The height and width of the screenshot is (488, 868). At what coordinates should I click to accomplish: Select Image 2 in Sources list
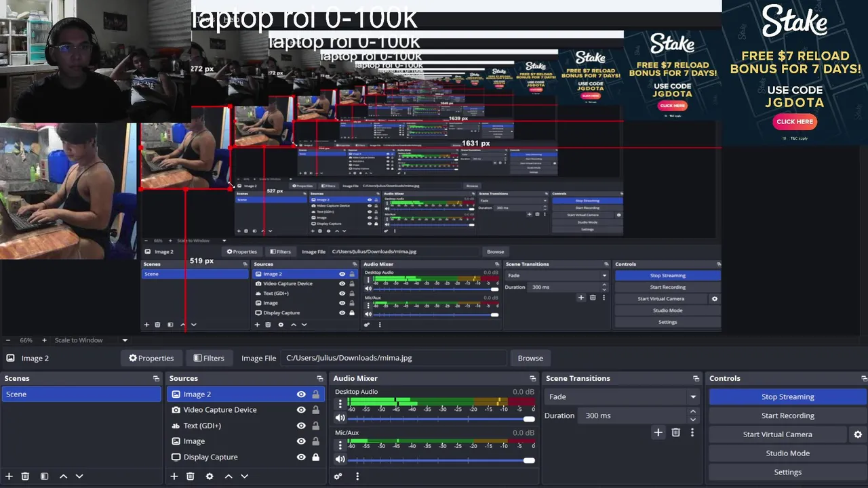[x=246, y=394]
